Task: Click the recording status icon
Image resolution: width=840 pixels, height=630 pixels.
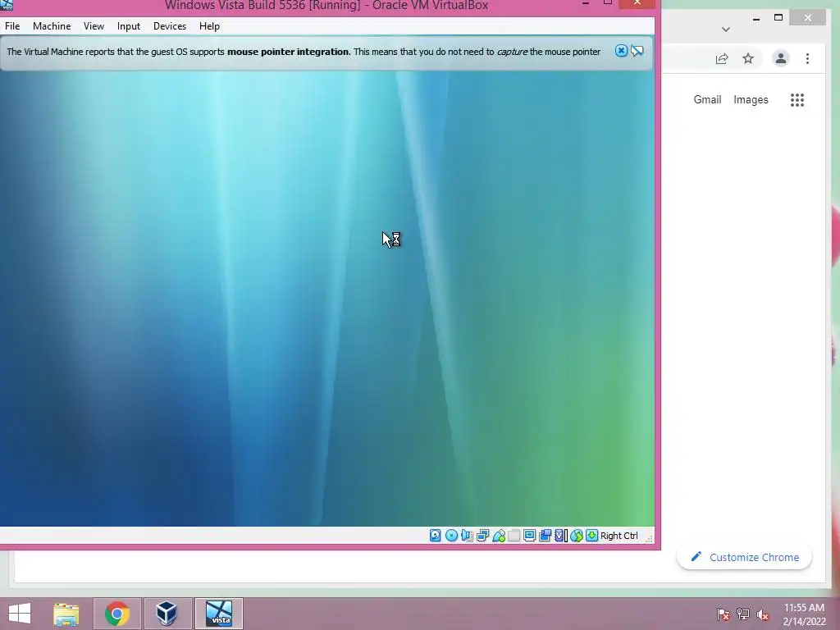Action: tap(545, 535)
